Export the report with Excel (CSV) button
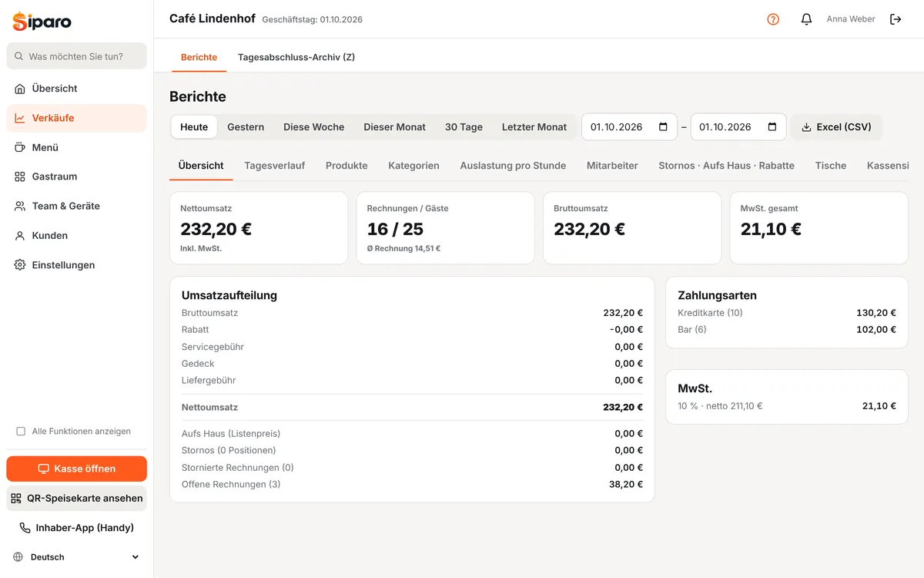 click(836, 127)
